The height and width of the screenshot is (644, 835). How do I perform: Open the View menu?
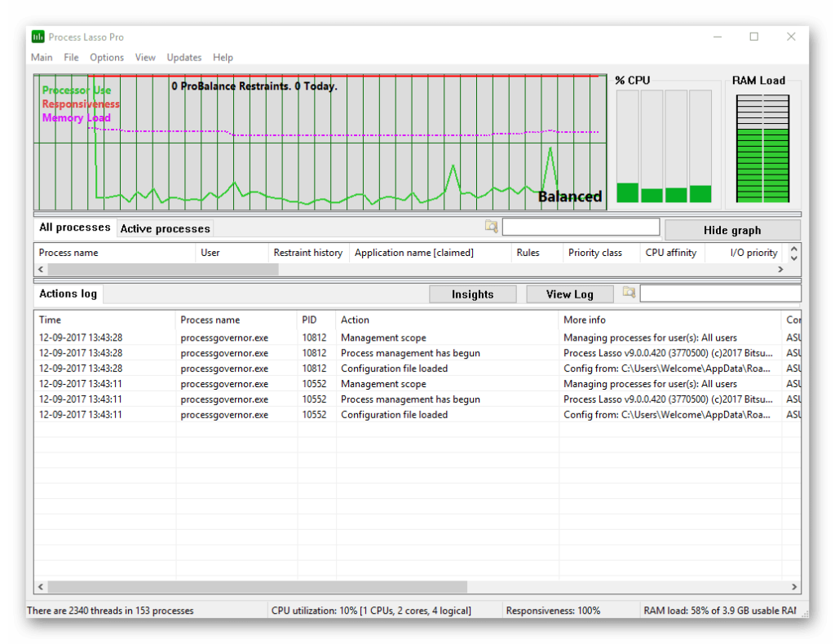[145, 58]
